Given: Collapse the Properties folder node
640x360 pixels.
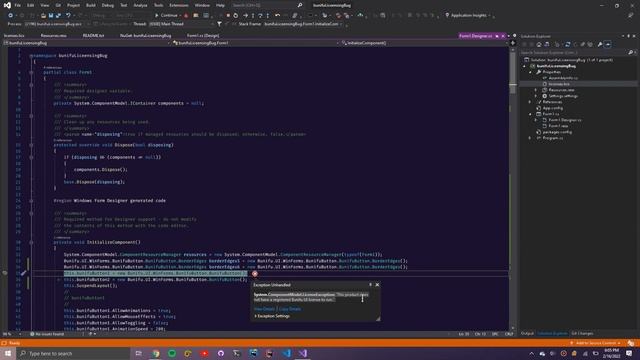Looking at the screenshot, I should coord(530,72).
